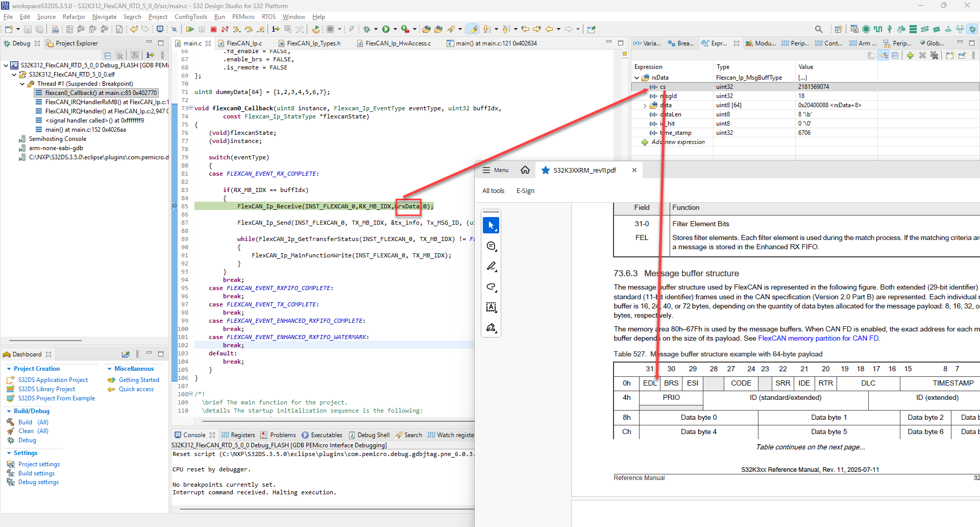Click the green Run launch icon
Screen dimensions: 980x527
[386, 30]
